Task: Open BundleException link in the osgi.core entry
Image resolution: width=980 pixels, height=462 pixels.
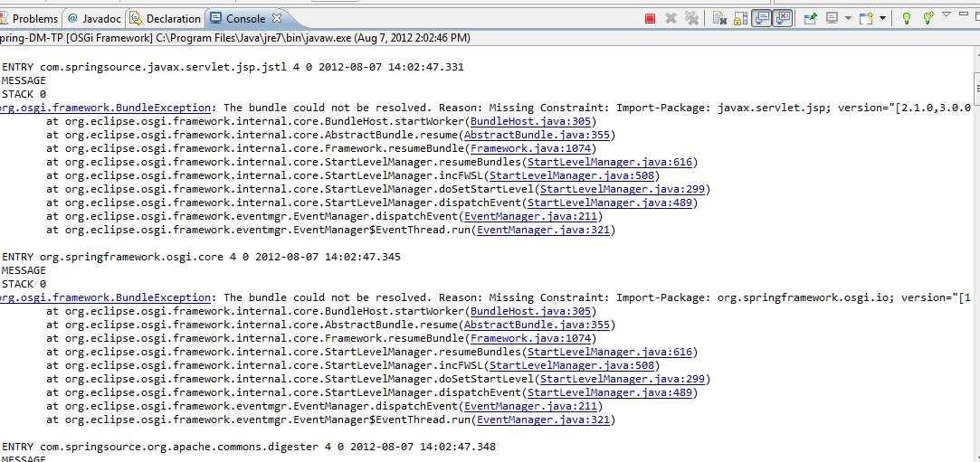Action: point(104,297)
